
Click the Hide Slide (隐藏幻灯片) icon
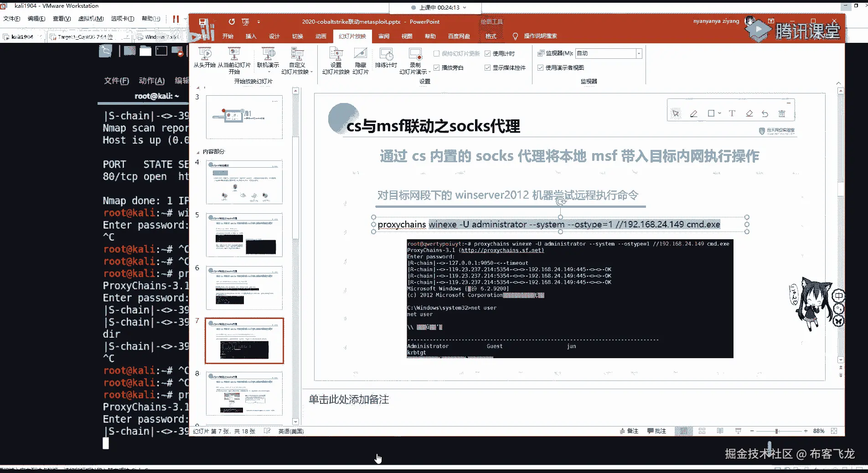click(360, 54)
